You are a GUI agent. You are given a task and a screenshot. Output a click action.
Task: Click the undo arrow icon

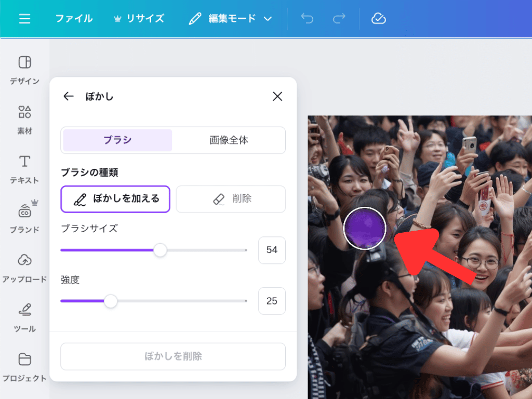click(307, 19)
